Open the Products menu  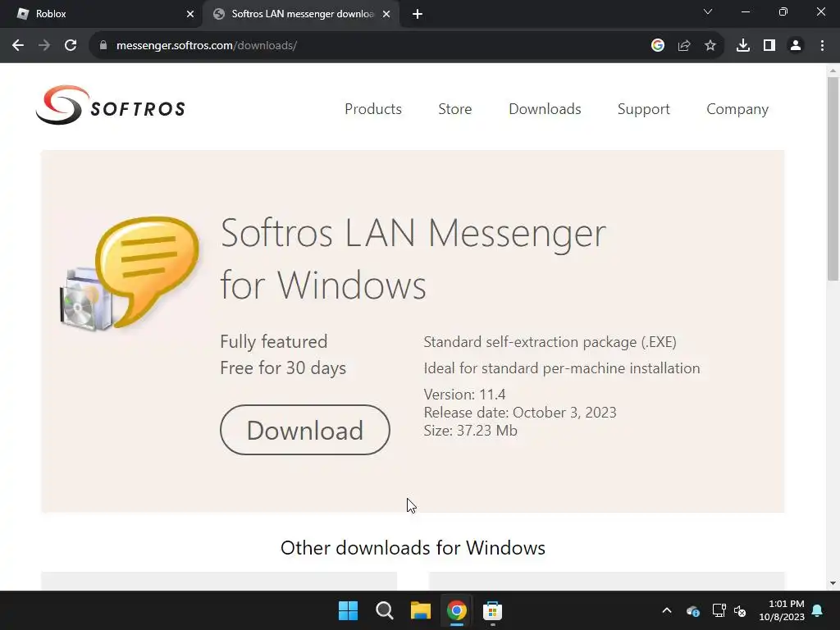(x=373, y=109)
